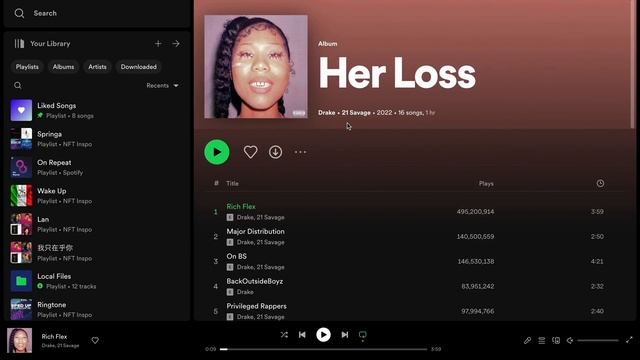Open Your Library icon

pos(19,44)
